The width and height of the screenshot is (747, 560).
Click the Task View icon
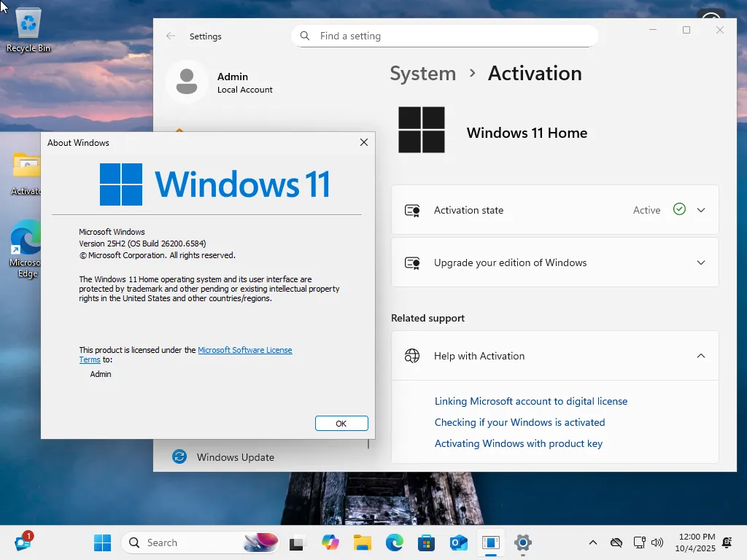(x=296, y=542)
